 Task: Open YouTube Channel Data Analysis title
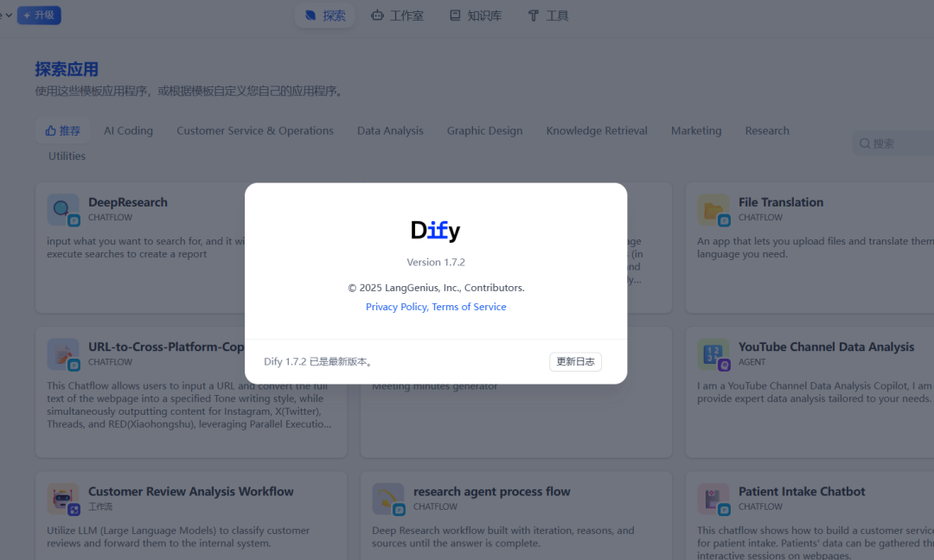pos(826,347)
